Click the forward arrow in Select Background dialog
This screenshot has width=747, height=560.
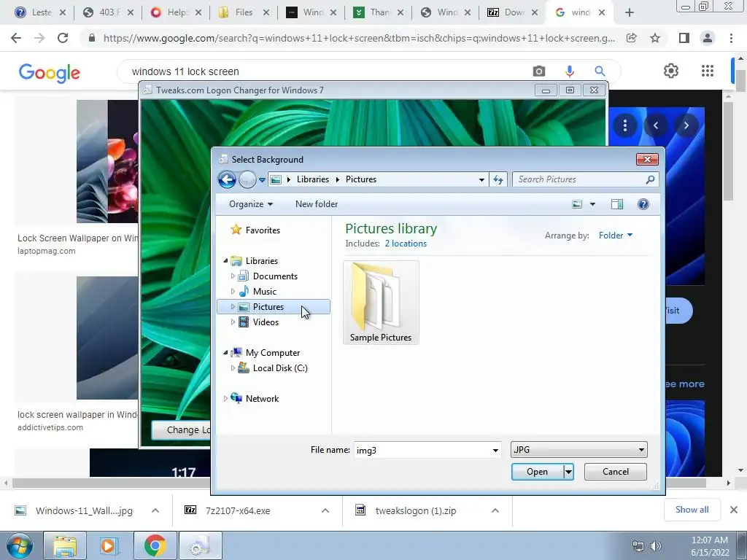[x=247, y=179]
